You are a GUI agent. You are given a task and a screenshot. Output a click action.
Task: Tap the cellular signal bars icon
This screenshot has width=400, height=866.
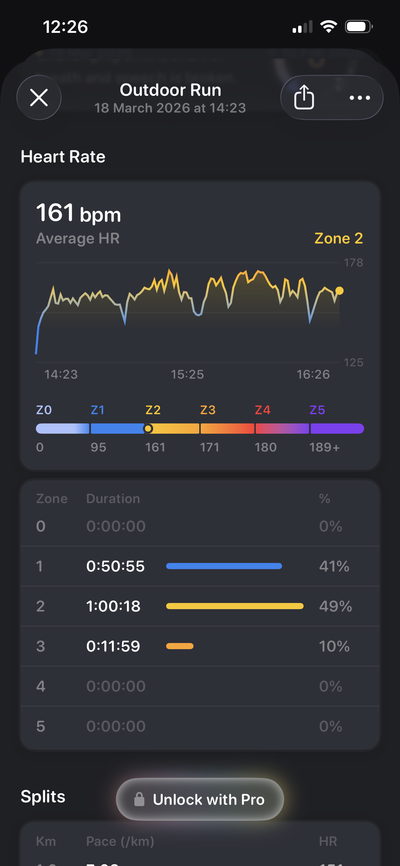tap(302, 27)
